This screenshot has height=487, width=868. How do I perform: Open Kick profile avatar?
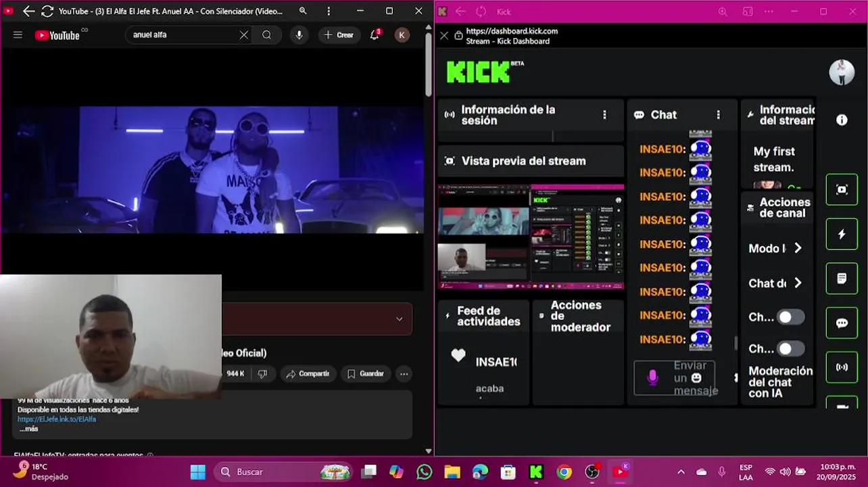click(842, 72)
